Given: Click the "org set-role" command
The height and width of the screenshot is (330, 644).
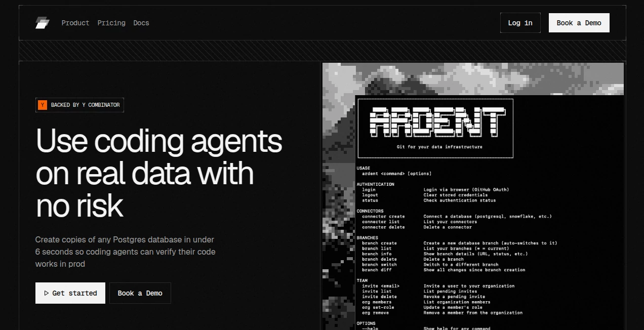Looking at the screenshot, I should (378, 307).
